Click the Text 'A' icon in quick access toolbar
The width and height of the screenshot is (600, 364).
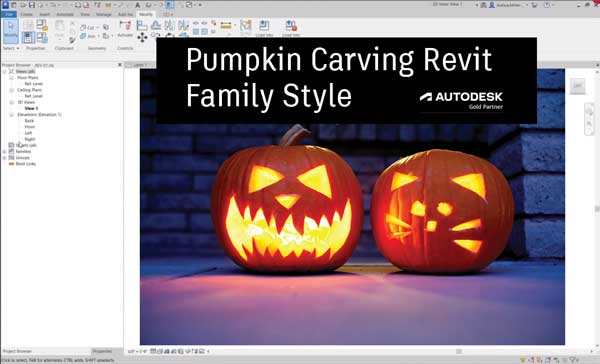pos(137,5)
